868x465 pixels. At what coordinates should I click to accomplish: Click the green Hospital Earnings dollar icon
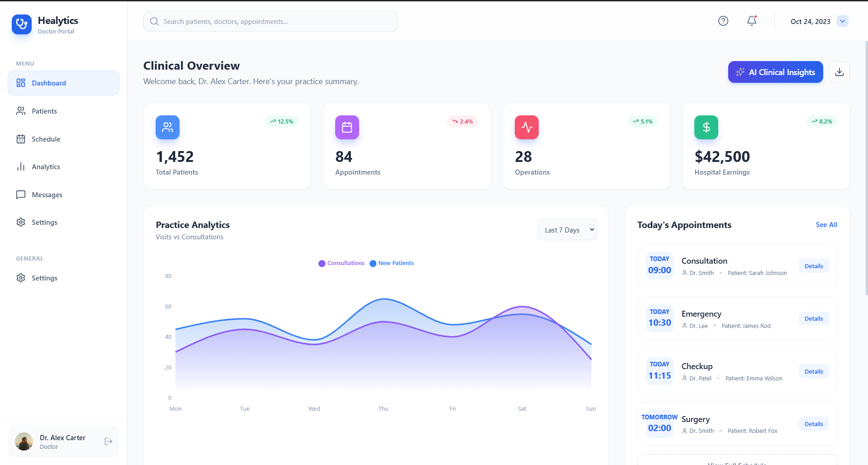706,127
